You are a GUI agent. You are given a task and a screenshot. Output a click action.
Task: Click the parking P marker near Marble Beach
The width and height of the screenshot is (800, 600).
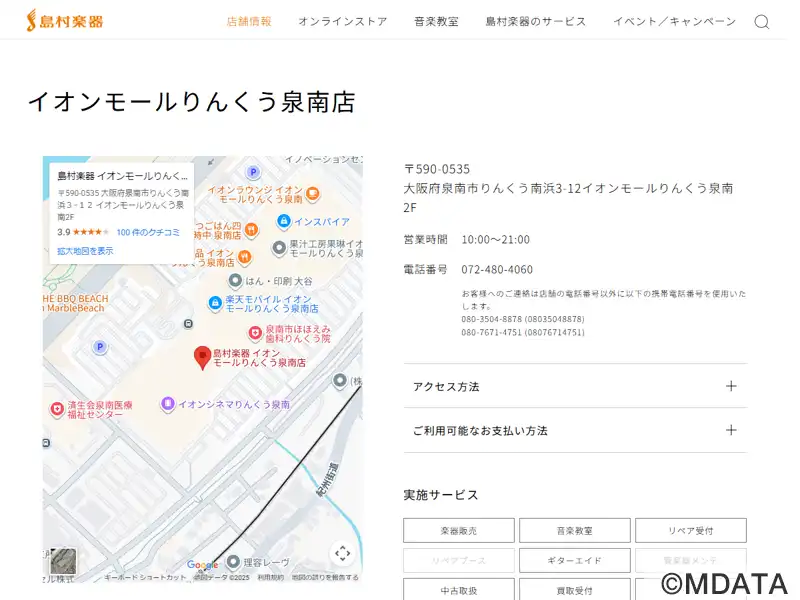(100, 347)
